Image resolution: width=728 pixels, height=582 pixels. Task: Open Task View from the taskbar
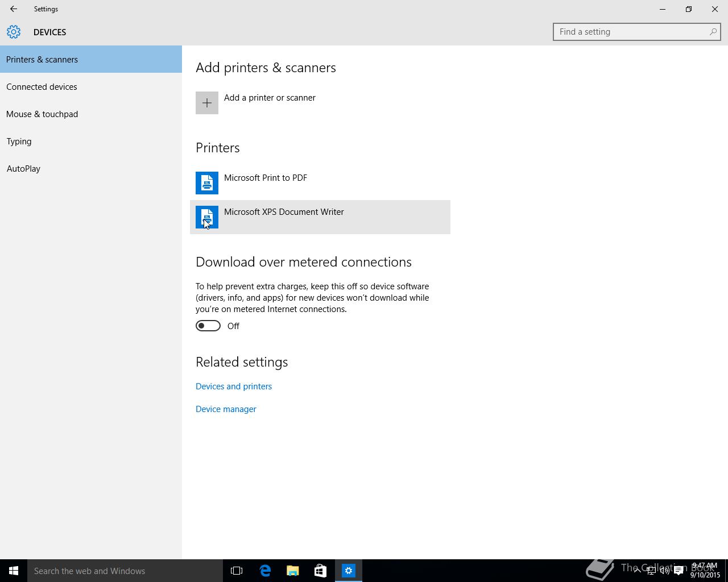(x=237, y=571)
